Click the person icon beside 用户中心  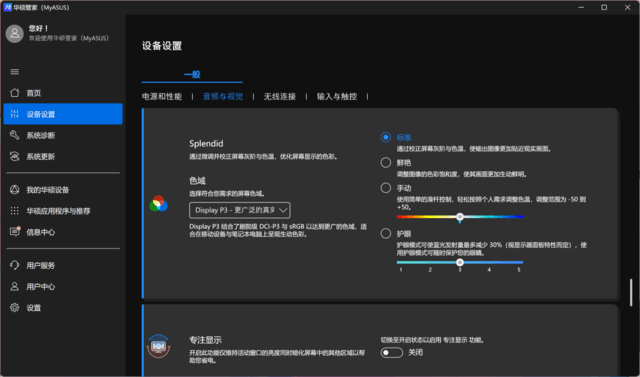coord(15,286)
